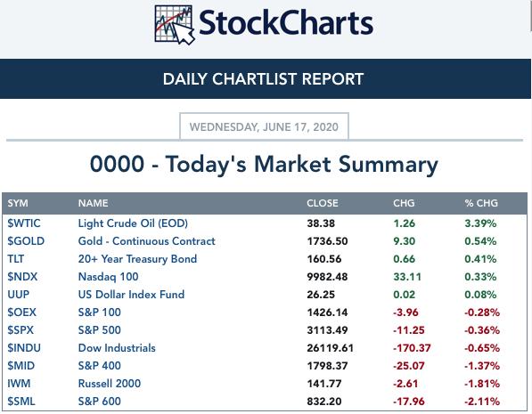Viewport: 532px width, 414px height.
Task: Open 20+ Year Treasury Bond link
Action: (x=137, y=259)
